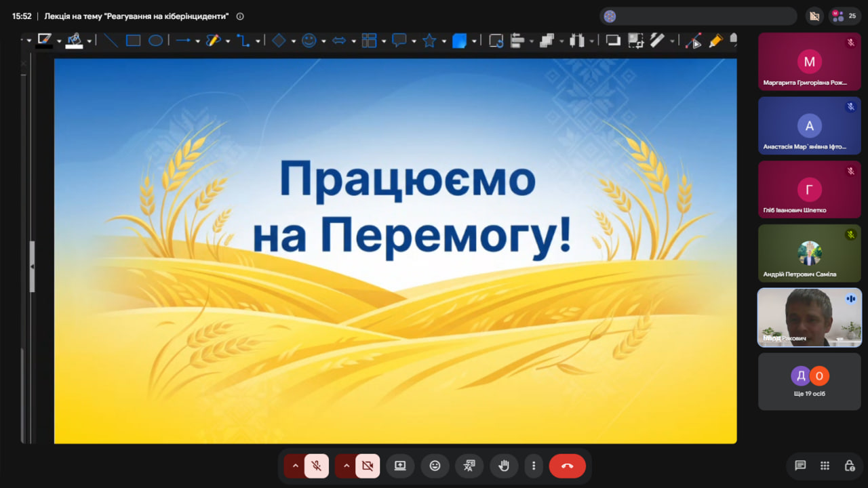Viewport: 868px width, 488px height.
Task: Expand microphone audio settings chevron
Action: tap(295, 466)
